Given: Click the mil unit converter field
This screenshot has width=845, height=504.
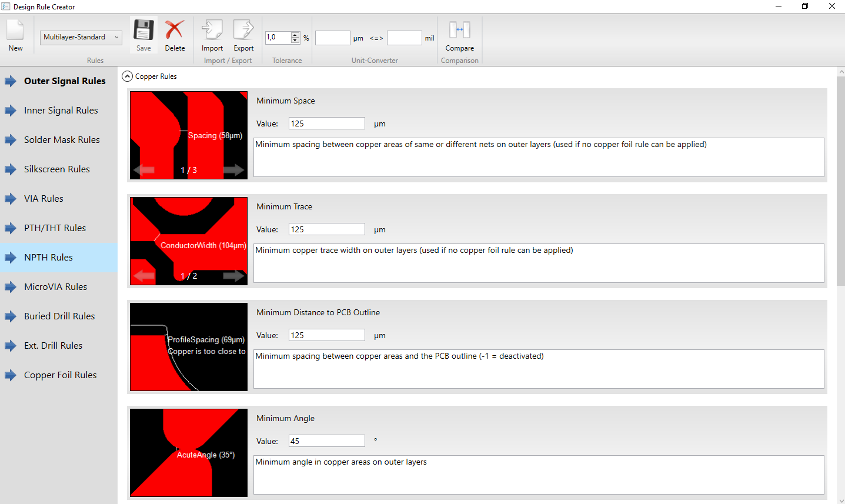Looking at the screenshot, I should [405, 38].
